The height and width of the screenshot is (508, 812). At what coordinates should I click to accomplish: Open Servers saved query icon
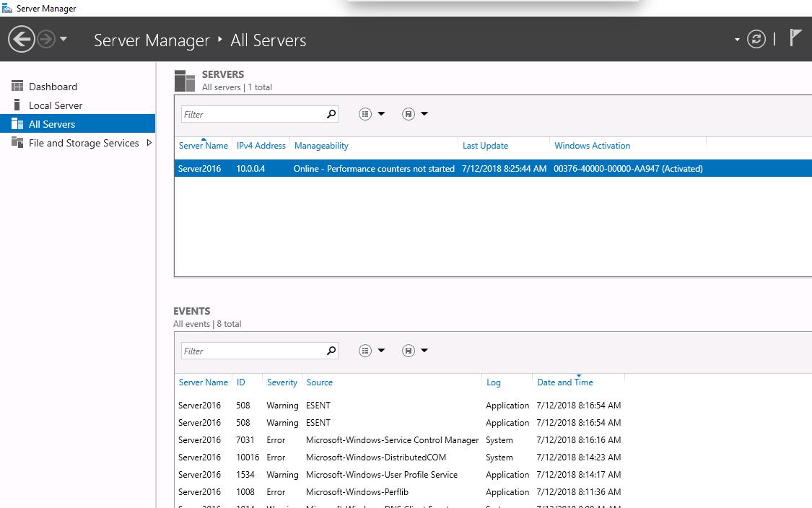(409, 114)
